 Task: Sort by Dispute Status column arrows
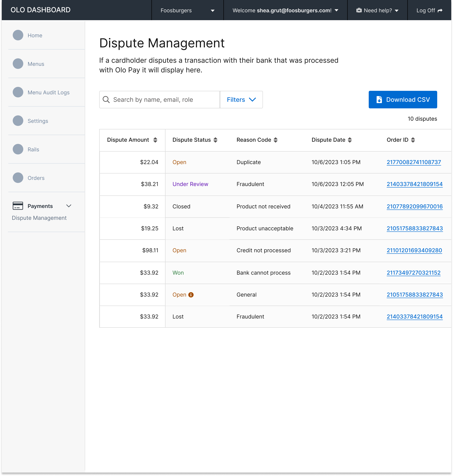click(x=215, y=140)
